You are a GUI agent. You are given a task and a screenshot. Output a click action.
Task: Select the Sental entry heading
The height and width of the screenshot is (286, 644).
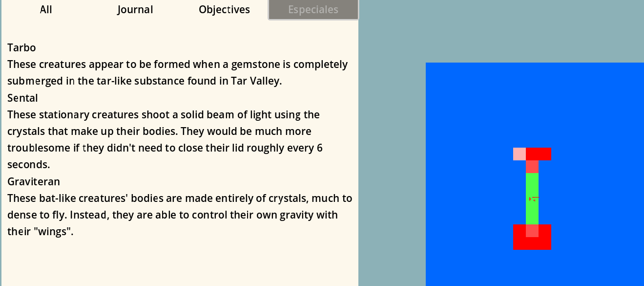(23, 98)
